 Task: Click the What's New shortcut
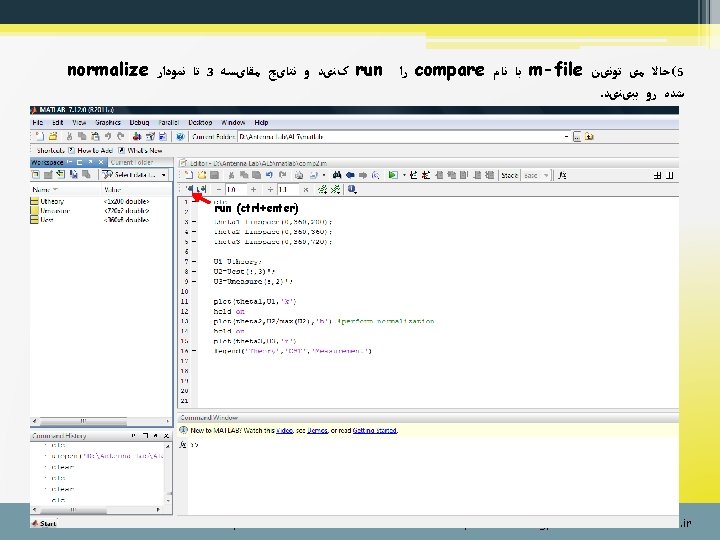click(x=141, y=150)
